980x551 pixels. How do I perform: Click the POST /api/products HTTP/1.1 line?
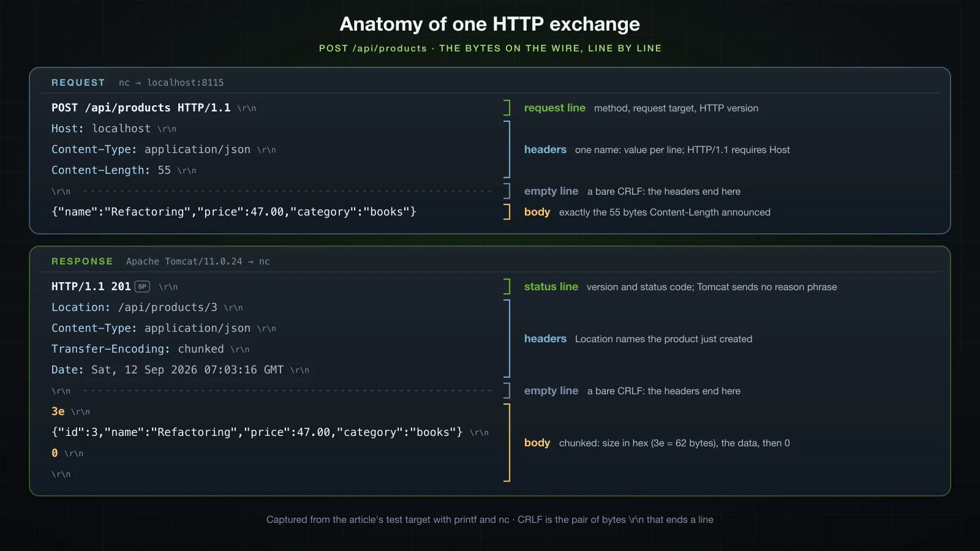[141, 108]
